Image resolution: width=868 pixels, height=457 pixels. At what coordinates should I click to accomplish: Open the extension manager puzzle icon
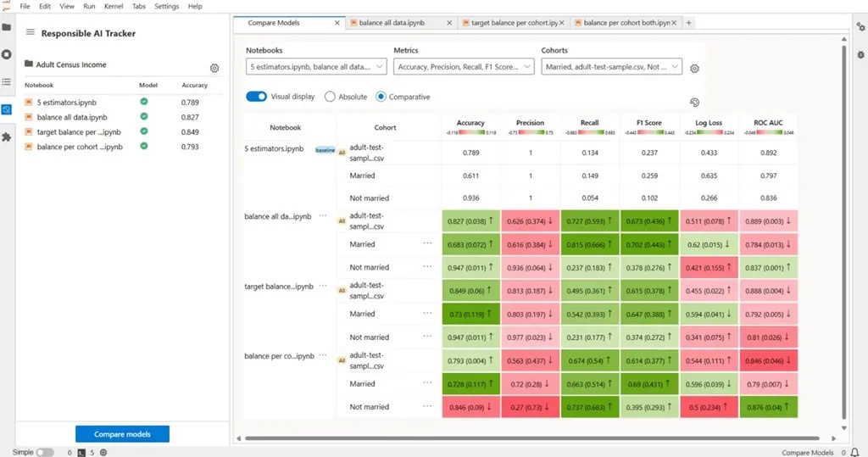(7, 137)
